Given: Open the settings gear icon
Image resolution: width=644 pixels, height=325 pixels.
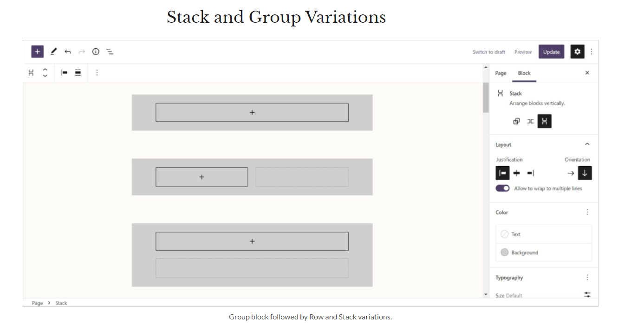Looking at the screenshot, I should [x=577, y=52].
